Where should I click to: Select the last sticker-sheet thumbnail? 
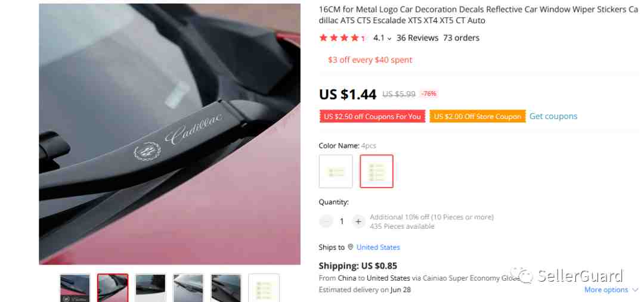[x=264, y=288]
